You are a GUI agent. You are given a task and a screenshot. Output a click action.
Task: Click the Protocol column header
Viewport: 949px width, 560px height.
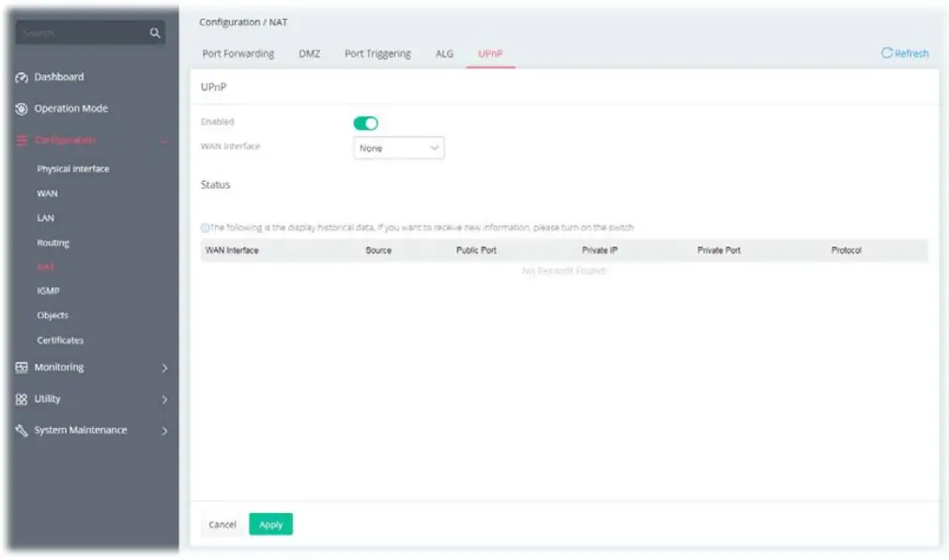point(846,250)
